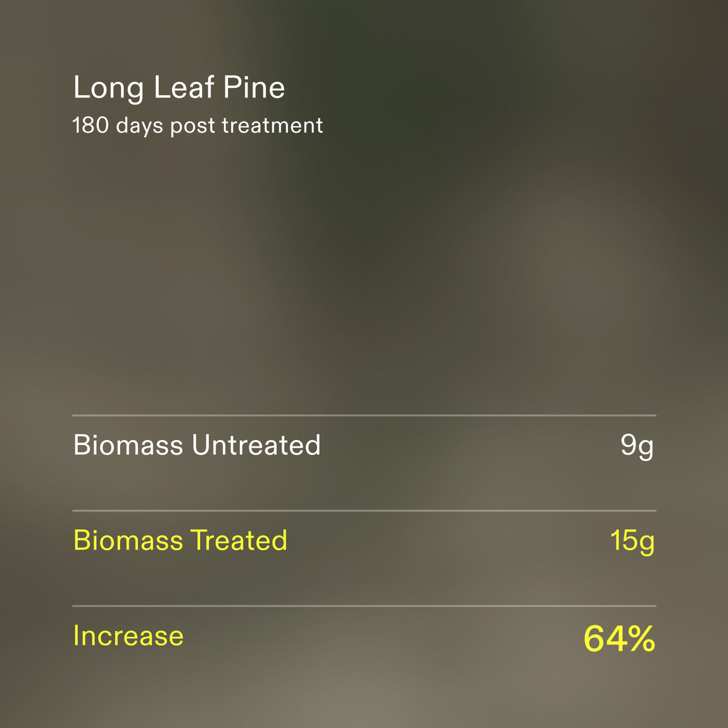Click the divider line above Biomass Treated

[x=364, y=510]
